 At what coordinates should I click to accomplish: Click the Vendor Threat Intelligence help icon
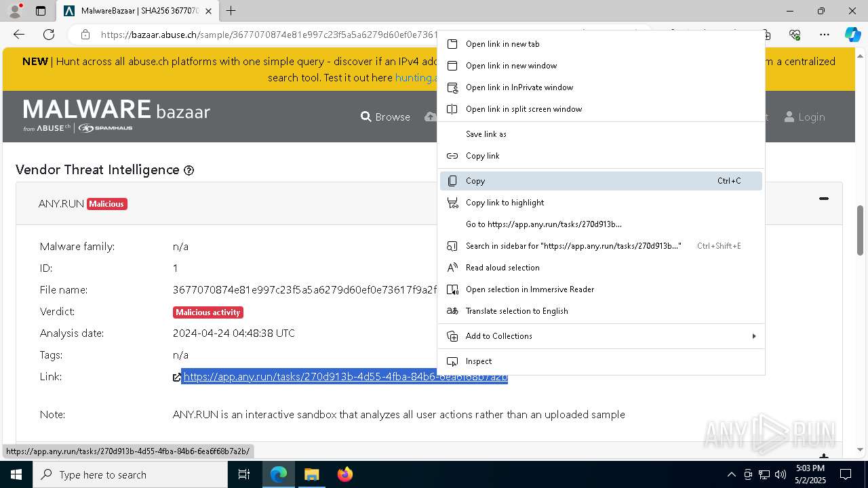click(189, 171)
